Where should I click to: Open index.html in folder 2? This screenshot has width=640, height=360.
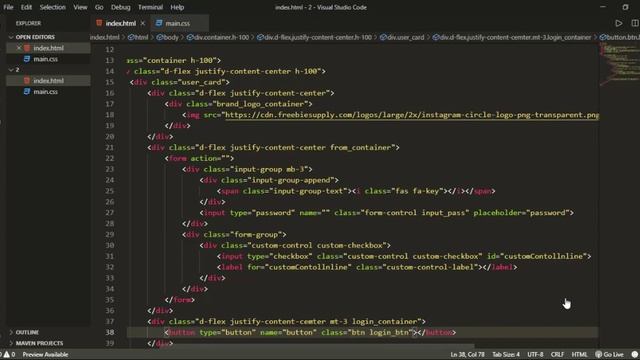(x=48, y=80)
